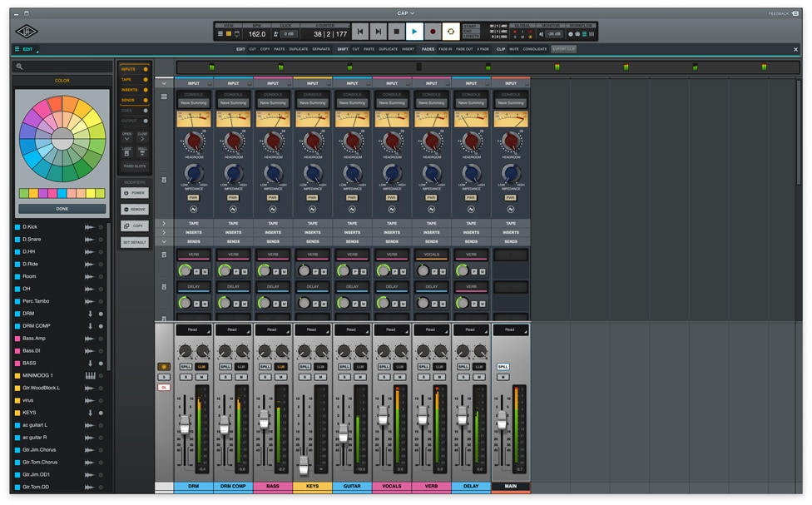Image resolution: width=812 pixels, height=505 pixels.
Task: Open the CAP project title dropdown
Action: [405, 13]
